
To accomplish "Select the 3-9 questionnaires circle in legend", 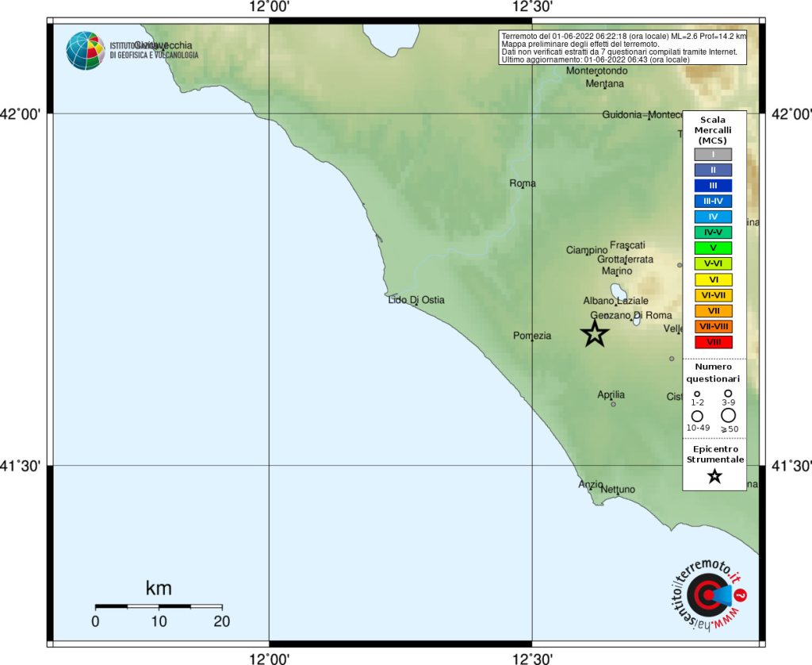I will tap(728, 394).
